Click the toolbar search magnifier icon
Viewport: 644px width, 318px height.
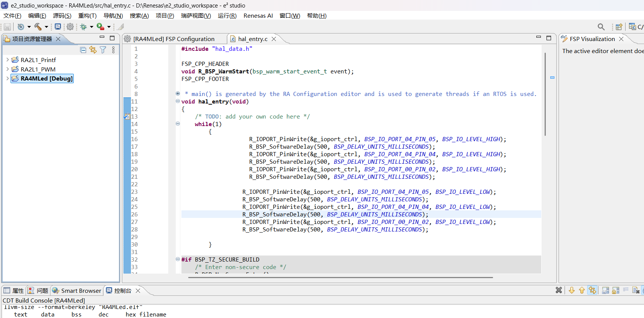[601, 27]
